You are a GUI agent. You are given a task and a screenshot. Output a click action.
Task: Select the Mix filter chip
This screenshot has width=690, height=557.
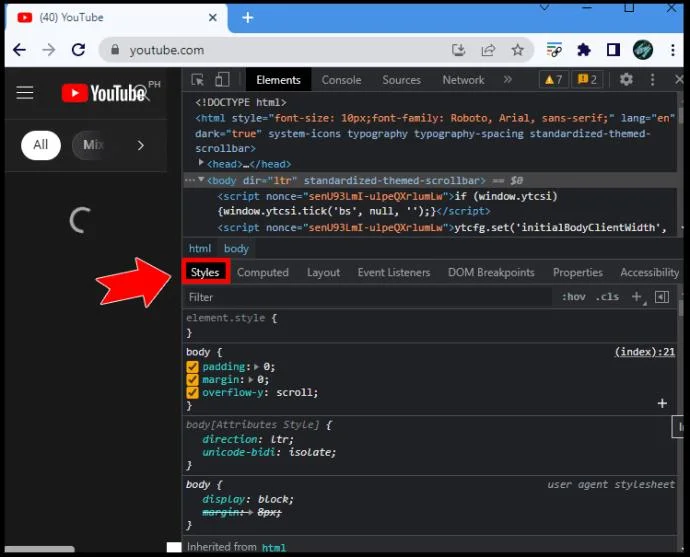(92, 145)
